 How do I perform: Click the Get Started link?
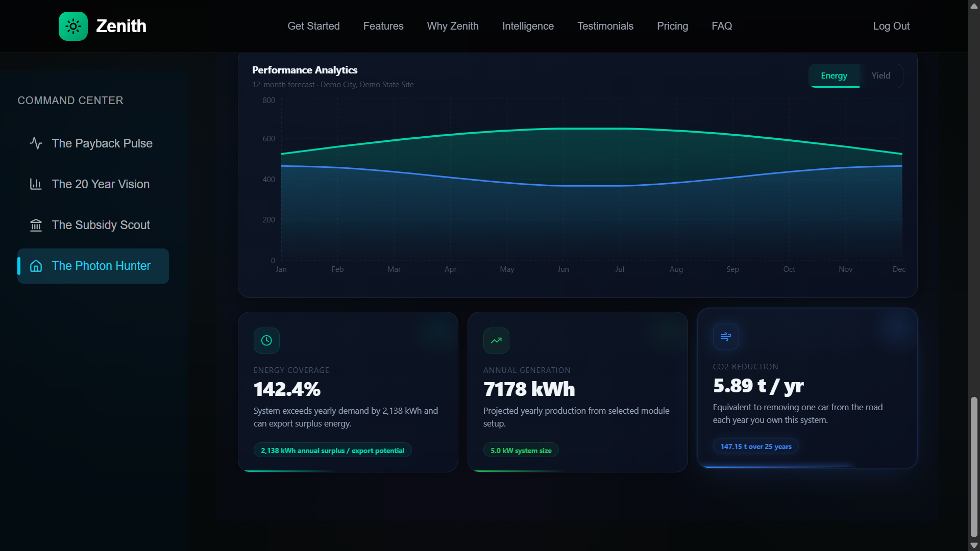pyautogui.click(x=313, y=26)
